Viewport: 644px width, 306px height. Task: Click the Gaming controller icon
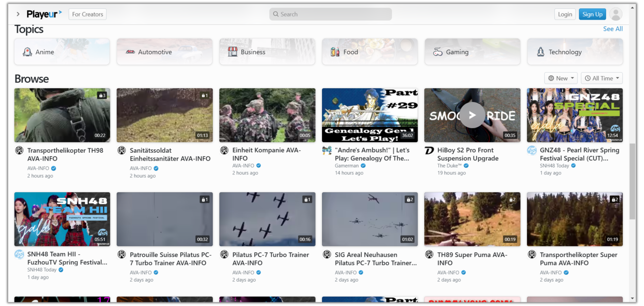coord(438,52)
